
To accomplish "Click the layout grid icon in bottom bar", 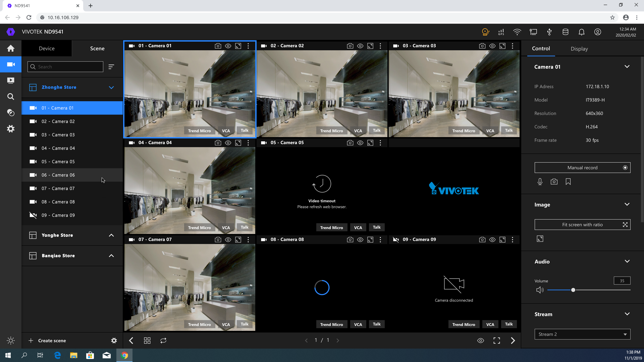I will tap(147, 341).
